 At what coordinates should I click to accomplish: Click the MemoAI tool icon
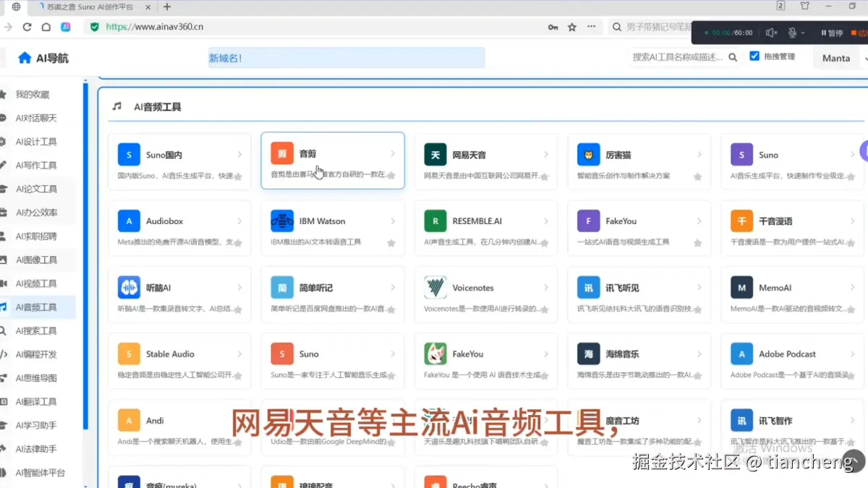tap(741, 287)
